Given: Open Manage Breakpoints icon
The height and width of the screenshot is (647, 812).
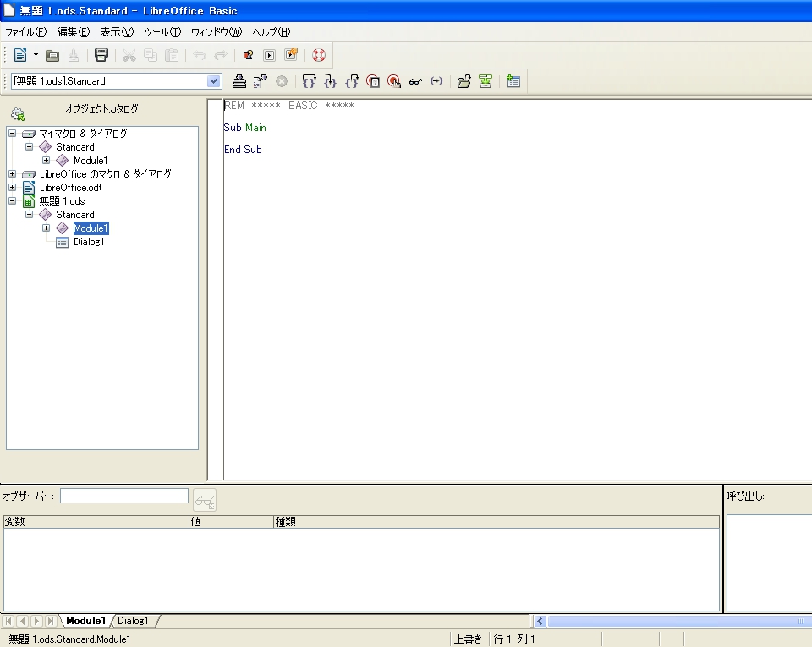Looking at the screenshot, I should pyautogui.click(x=394, y=81).
